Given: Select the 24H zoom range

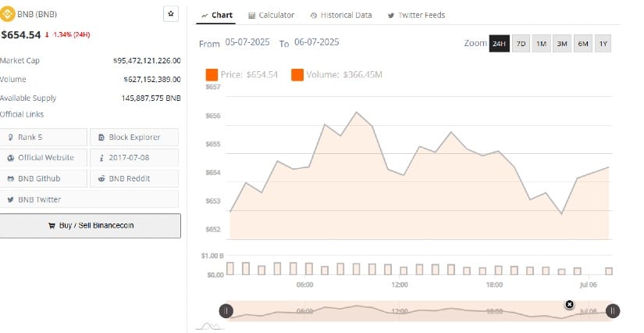Looking at the screenshot, I should (x=499, y=44).
